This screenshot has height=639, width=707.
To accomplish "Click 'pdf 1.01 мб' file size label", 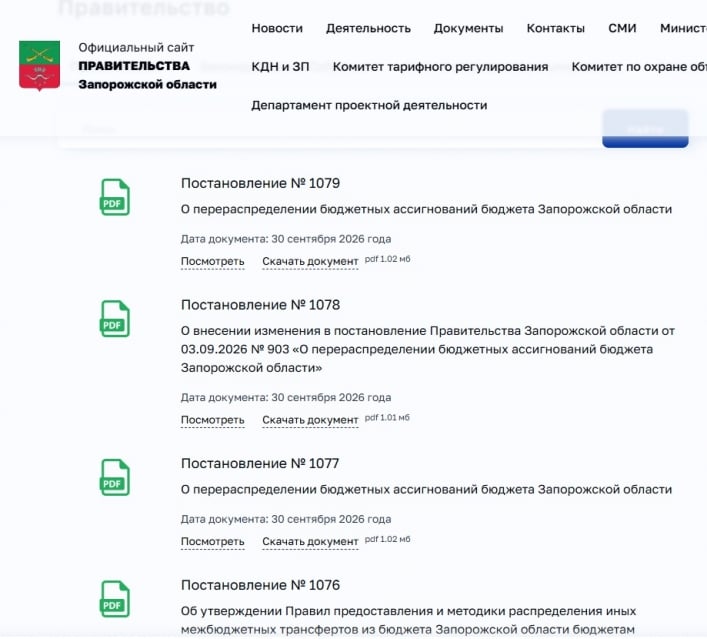I will pos(387,418).
